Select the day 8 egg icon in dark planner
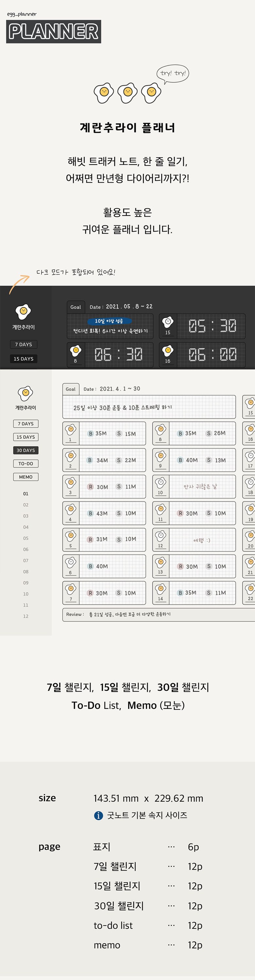The height and width of the screenshot is (980, 255). pyautogui.click(x=76, y=351)
